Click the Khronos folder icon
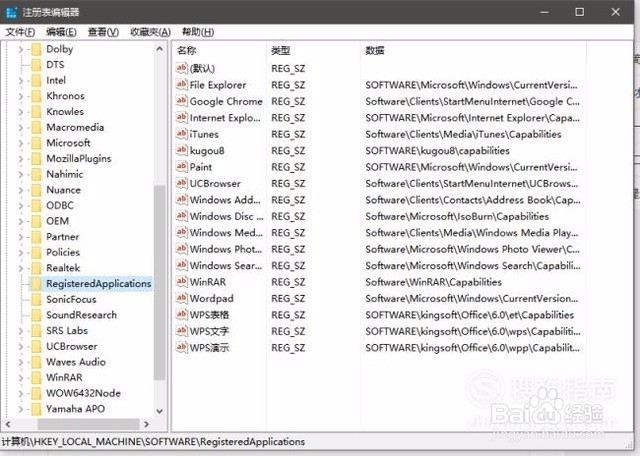The image size is (640, 456). pyautogui.click(x=36, y=96)
